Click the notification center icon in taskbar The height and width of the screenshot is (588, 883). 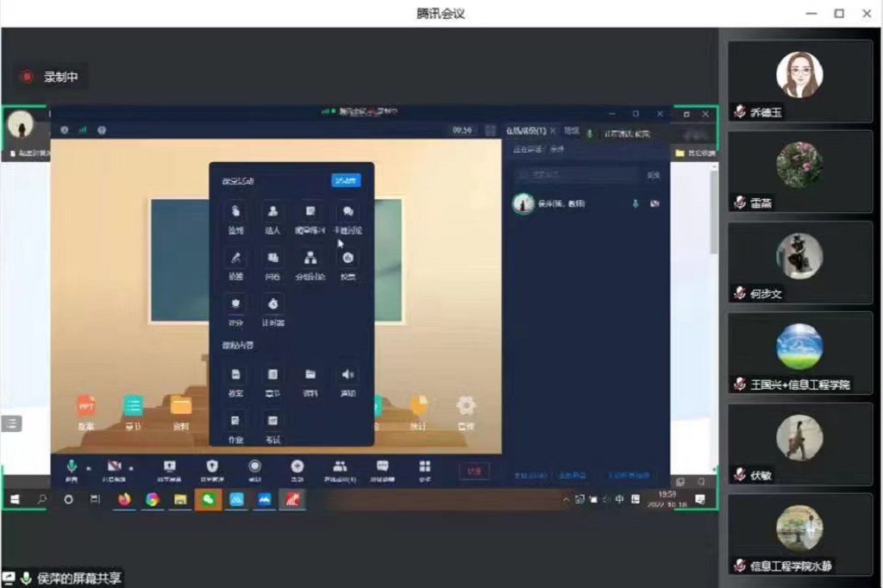(x=700, y=499)
